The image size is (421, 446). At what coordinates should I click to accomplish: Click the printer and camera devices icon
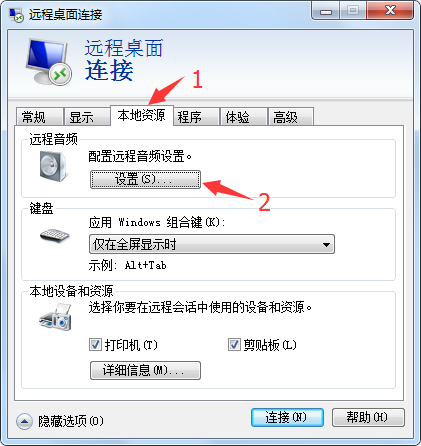click(x=55, y=317)
